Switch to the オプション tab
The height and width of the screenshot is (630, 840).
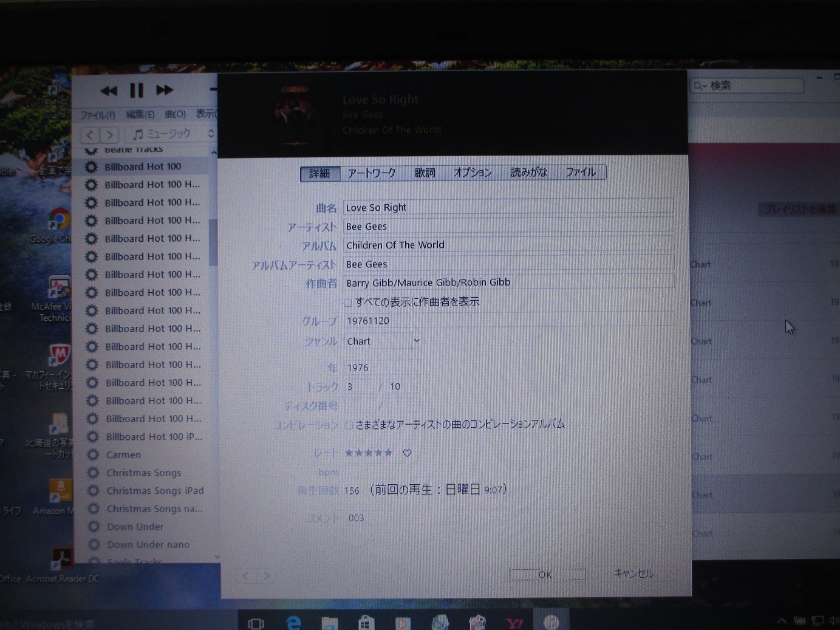click(473, 173)
